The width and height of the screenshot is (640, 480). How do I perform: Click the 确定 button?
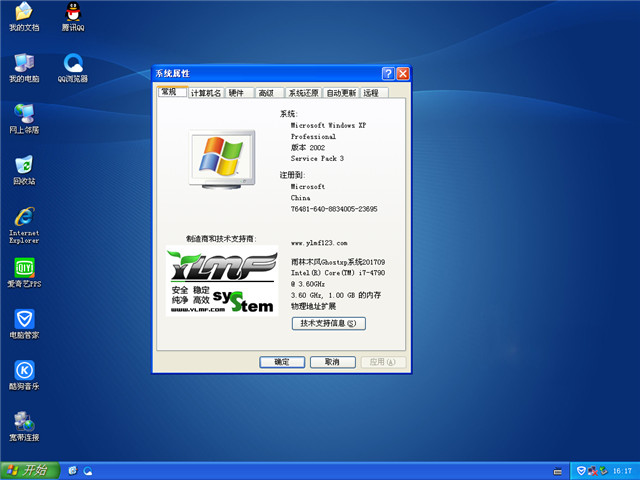pyautogui.click(x=282, y=362)
